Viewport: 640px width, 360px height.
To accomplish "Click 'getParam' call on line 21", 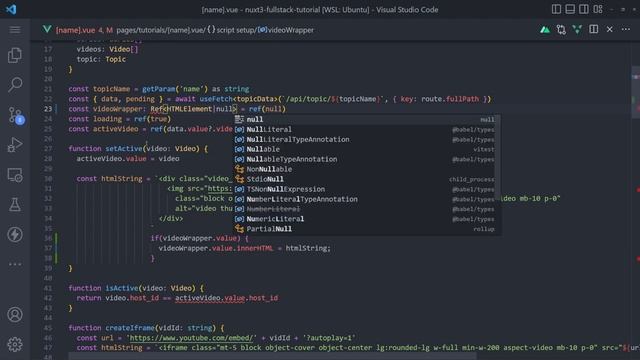I will [x=158, y=89].
